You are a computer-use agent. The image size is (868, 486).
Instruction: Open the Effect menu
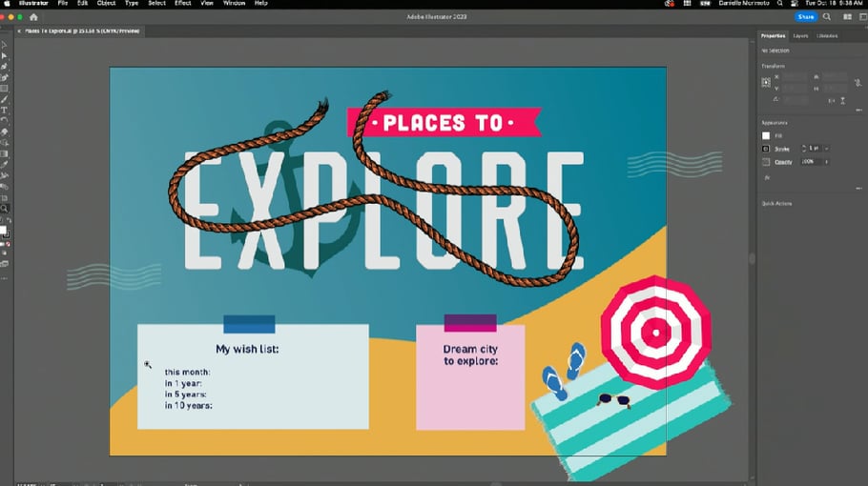pos(181,4)
